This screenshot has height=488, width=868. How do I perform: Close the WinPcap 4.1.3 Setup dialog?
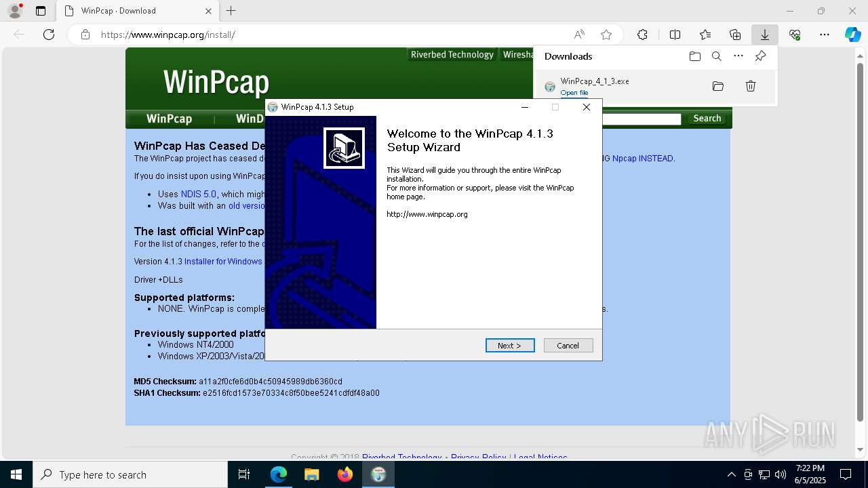point(587,107)
